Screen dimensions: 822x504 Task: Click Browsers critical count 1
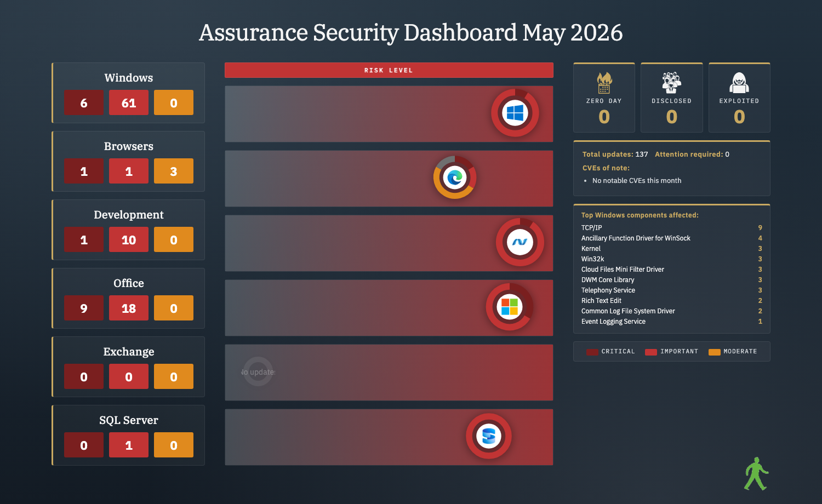tap(84, 171)
